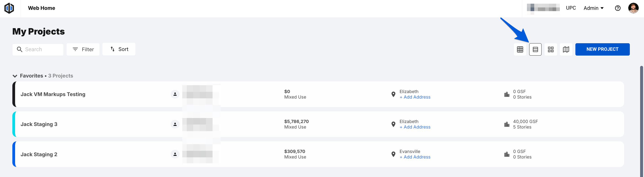
Task: Select the list view icon
Action: click(x=535, y=49)
